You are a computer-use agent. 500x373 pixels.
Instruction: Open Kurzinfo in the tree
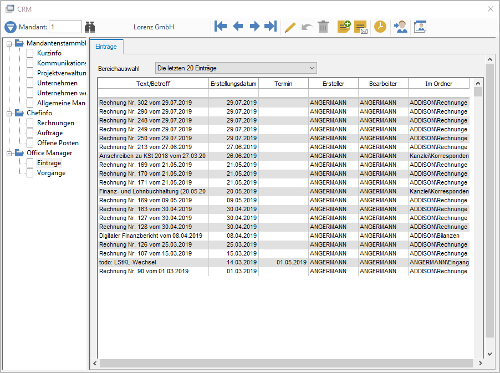pyautogui.click(x=49, y=53)
